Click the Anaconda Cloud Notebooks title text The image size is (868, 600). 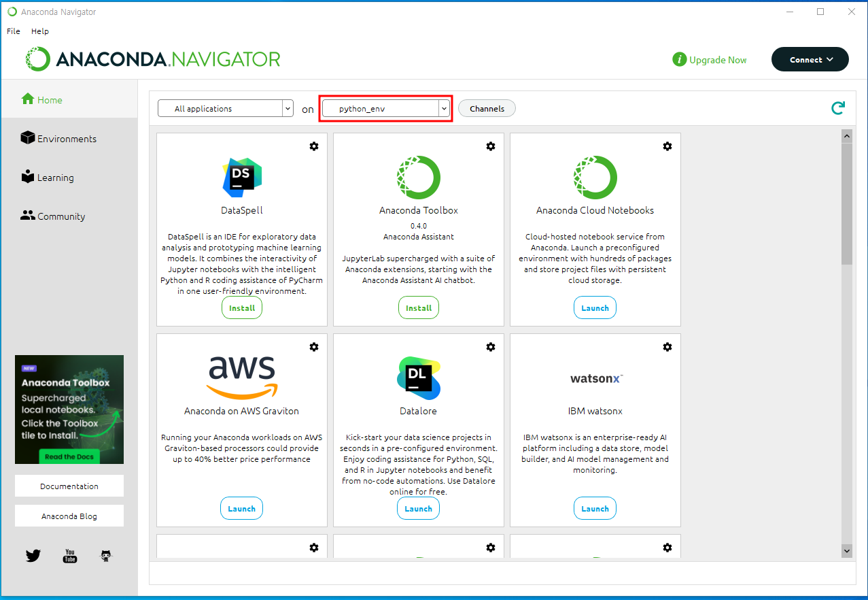[595, 210]
